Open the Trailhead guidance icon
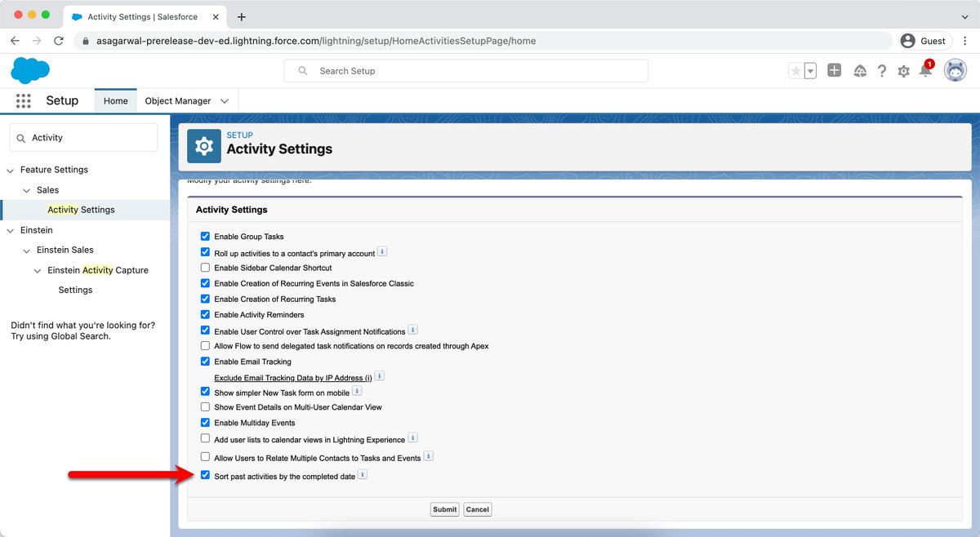The image size is (980, 537). click(x=860, y=71)
